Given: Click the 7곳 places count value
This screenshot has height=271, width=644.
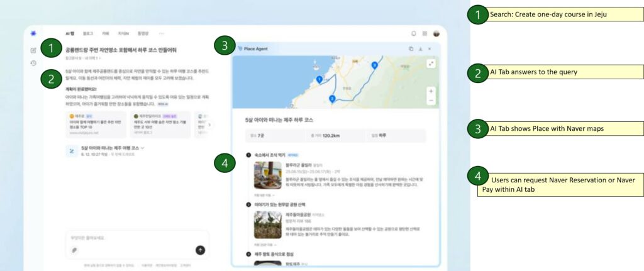Looking at the screenshot, I should [261, 135].
